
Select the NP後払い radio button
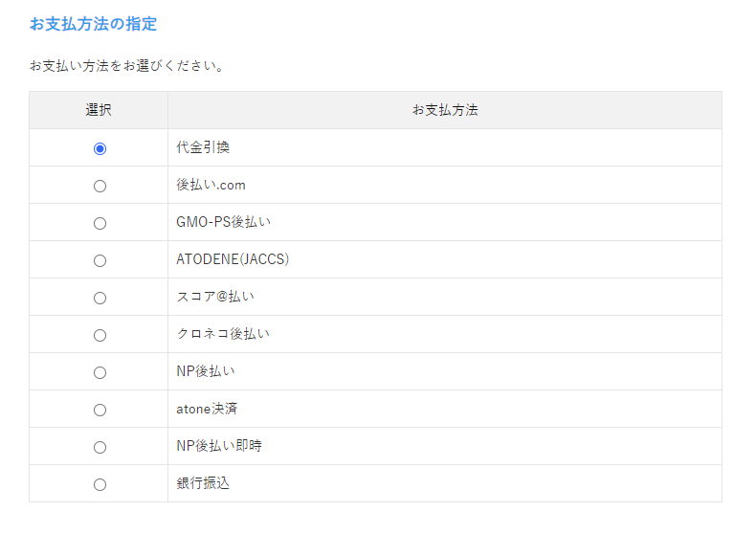[x=100, y=372]
